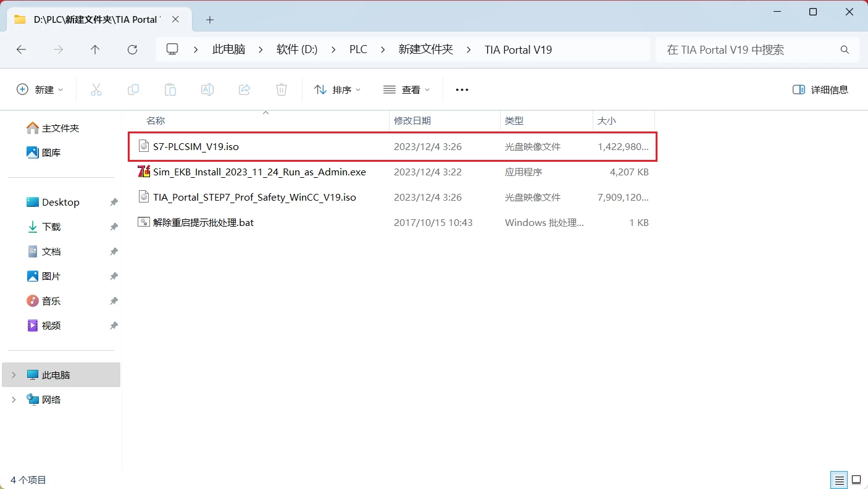Image resolution: width=868 pixels, height=489 pixels.
Task: Sort by 类型 column header
Action: [x=546, y=121]
